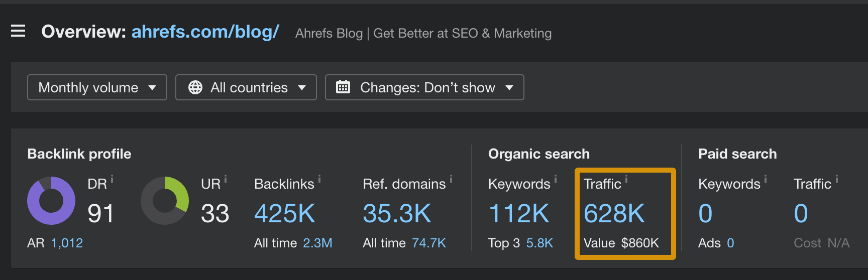Click the purple DR donut chart
The image size is (868, 280).
click(51, 201)
